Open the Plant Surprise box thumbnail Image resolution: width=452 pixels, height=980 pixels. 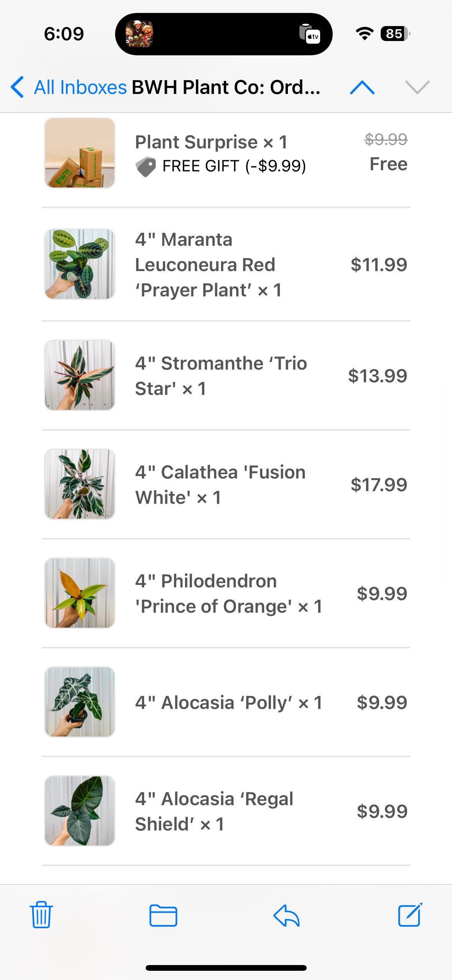[80, 153]
